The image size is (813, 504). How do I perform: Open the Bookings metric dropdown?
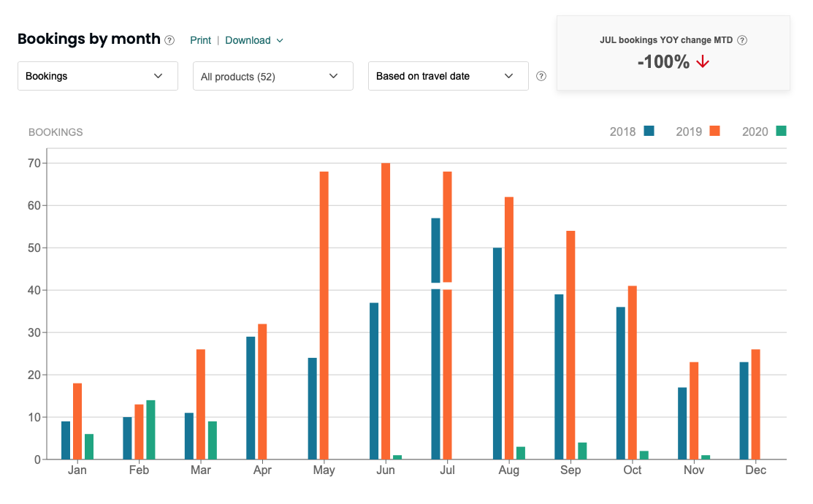coord(98,76)
